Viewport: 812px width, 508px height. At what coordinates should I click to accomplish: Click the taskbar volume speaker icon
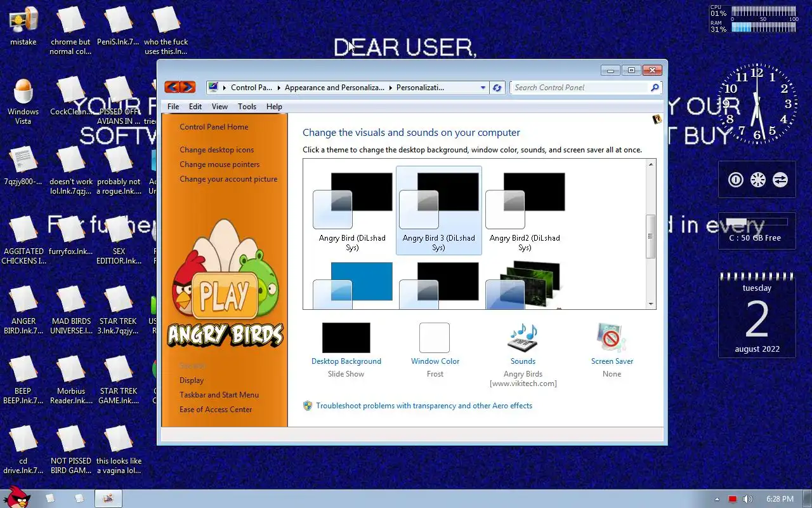748,499
